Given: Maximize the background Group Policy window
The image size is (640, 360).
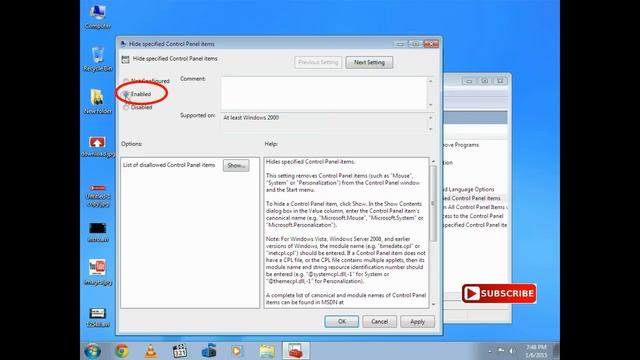Looking at the screenshot, I should point(484,81).
